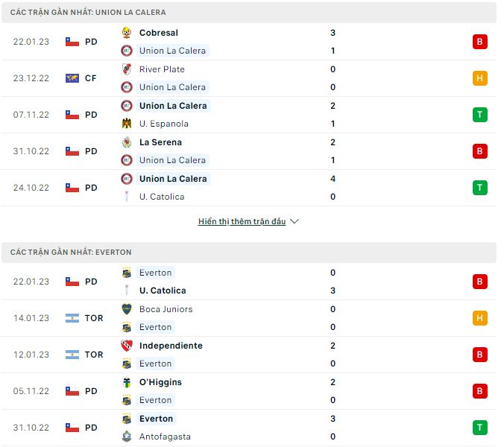Open the Cobresal team link

(x=158, y=33)
